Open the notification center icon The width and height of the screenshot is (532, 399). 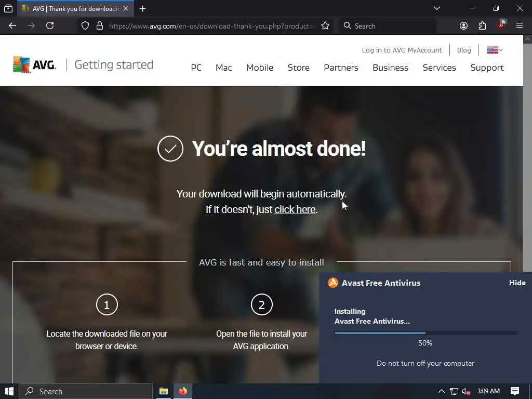point(515,391)
